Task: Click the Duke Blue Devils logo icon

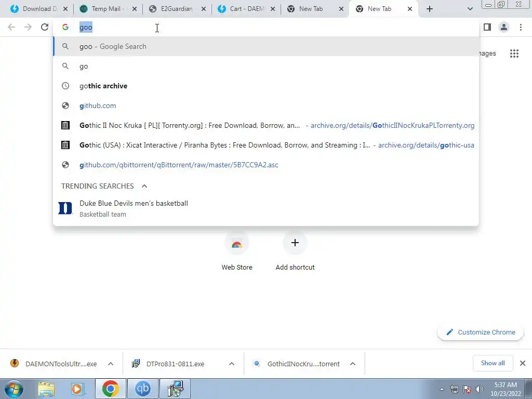Action: click(x=65, y=208)
